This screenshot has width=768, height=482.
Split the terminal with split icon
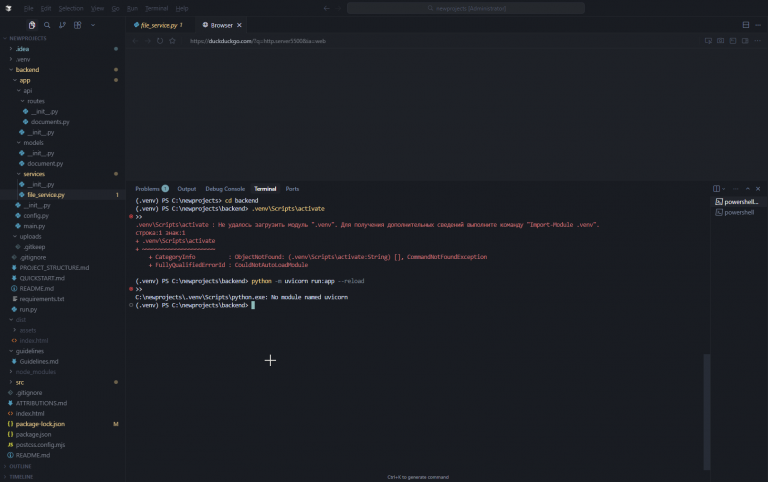(716, 189)
